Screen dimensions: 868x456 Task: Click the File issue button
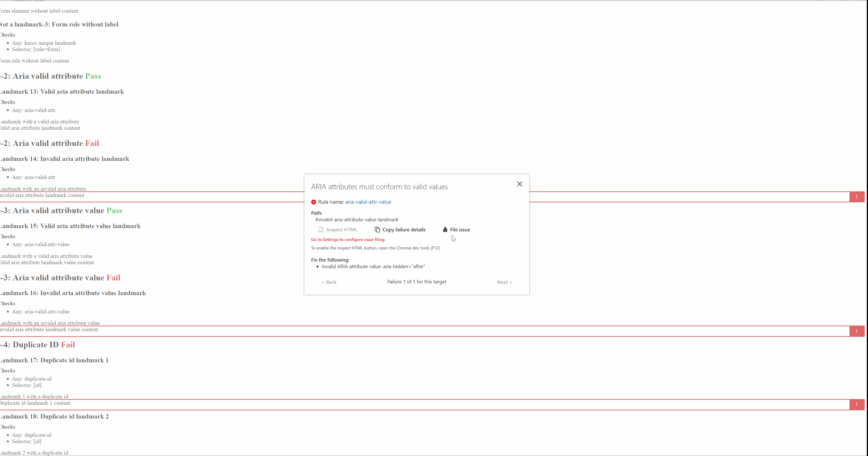[x=456, y=229]
